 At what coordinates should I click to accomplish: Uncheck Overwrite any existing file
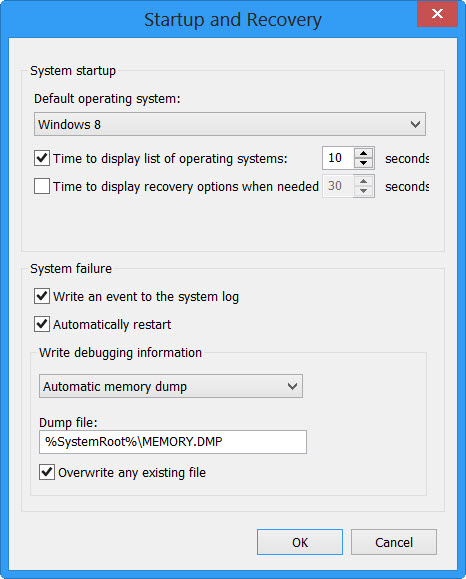coord(47,472)
